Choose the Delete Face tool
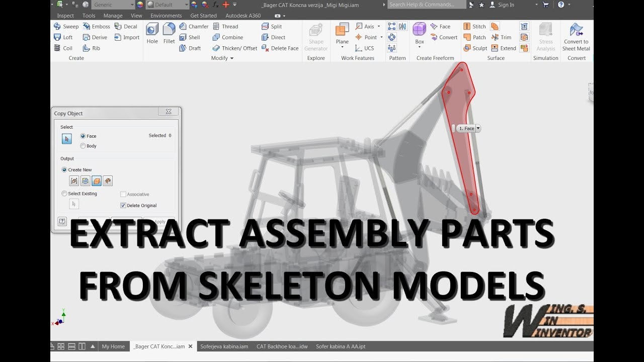The height and width of the screenshot is (362, 644). [x=280, y=48]
